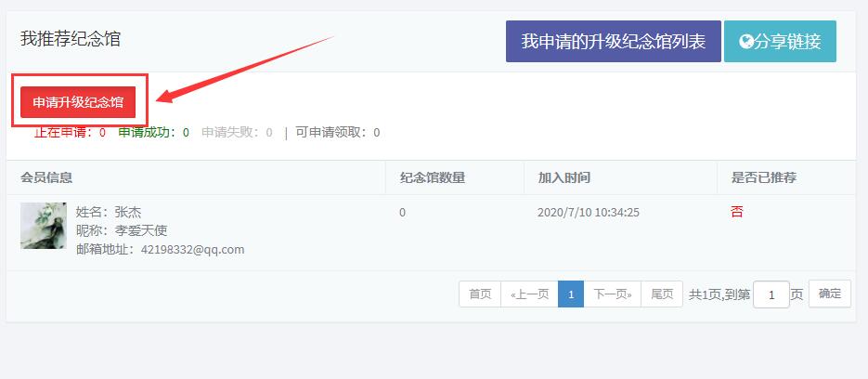Viewport: 868px width, 379px height.
Task: Click 纪念馆数量 column header
Action: (433, 177)
